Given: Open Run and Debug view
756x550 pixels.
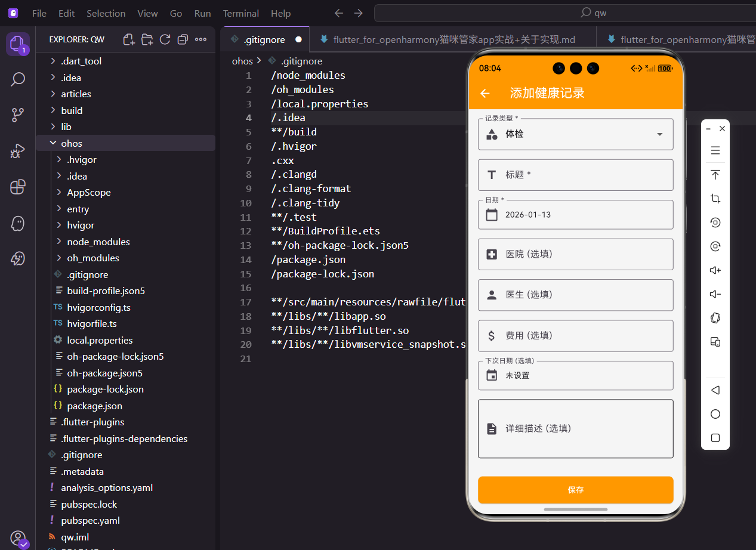Looking at the screenshot, I should tap(18, 151).
